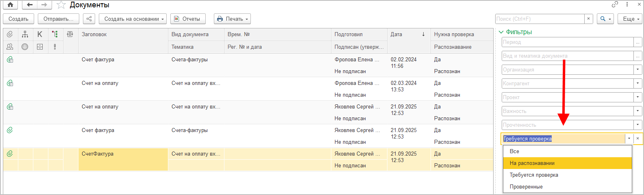Screen dimensions: 644x195
Task: Choose Проверенные from the dropdown list
Action: (526, 186)
